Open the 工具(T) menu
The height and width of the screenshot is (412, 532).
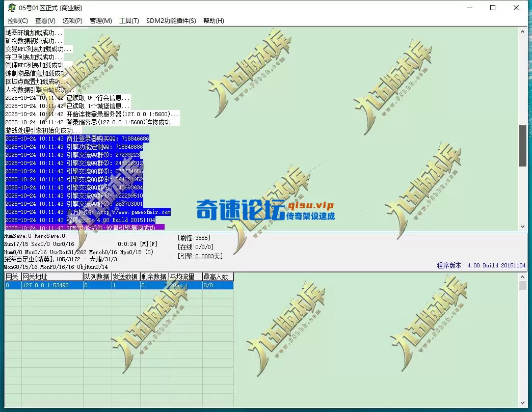pyautogui.click(x=129, y=21)
